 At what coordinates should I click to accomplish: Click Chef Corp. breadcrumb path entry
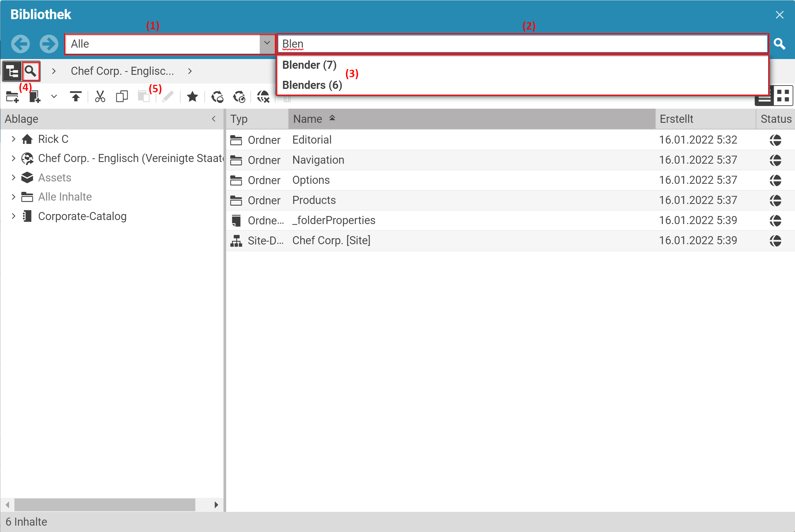coord(122,71)
